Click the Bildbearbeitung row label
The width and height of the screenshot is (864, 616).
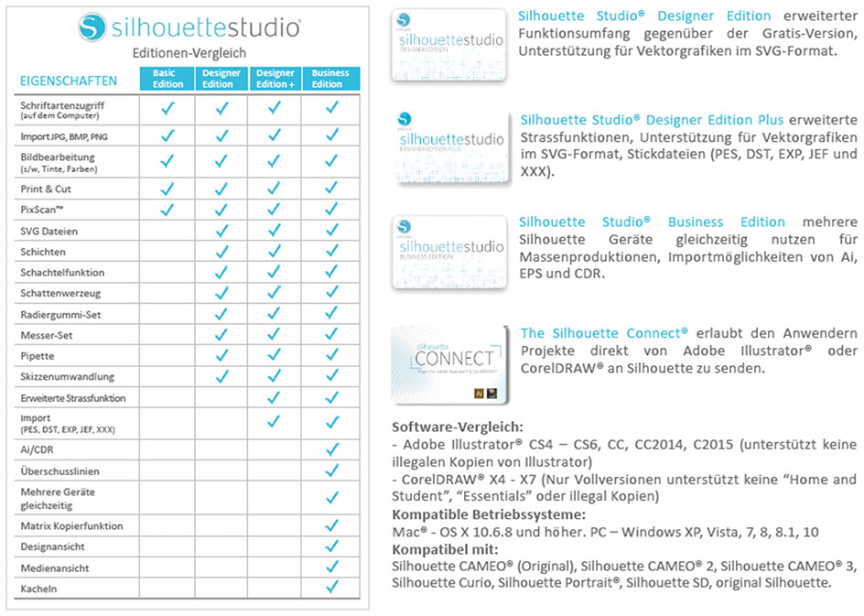coord(59,163)
